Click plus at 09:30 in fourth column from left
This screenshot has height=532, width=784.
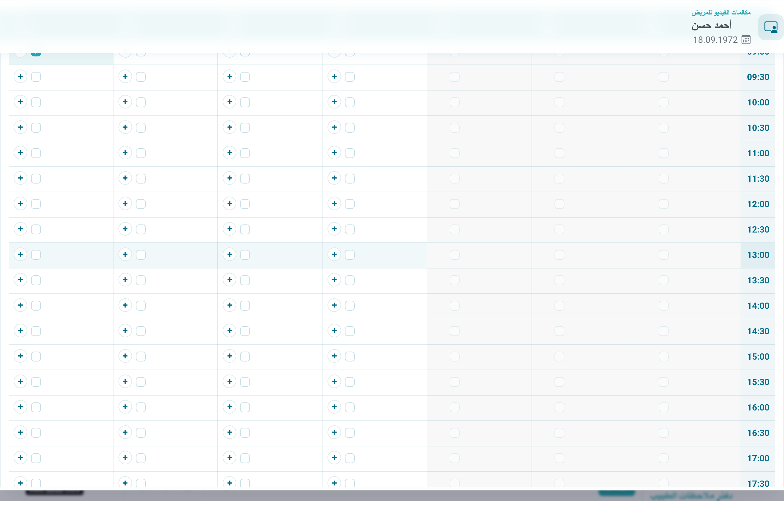[x=334, y=77]
